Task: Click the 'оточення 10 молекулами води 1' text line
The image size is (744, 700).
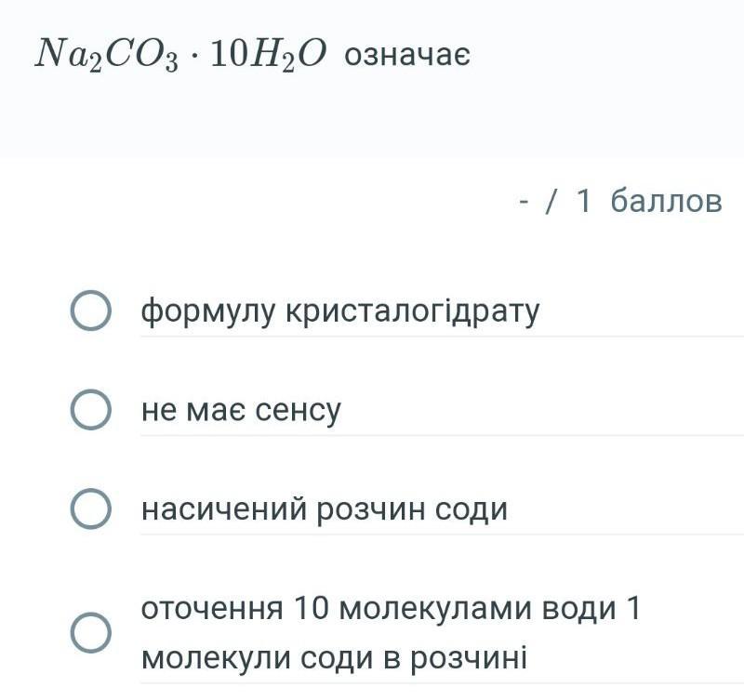Action: 391,609
